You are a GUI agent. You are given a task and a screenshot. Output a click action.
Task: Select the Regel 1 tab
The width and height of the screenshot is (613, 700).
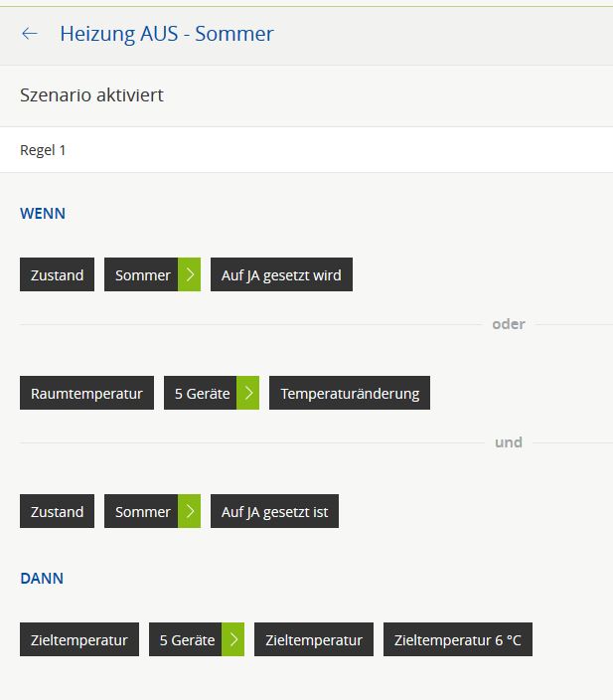[44, 150]
